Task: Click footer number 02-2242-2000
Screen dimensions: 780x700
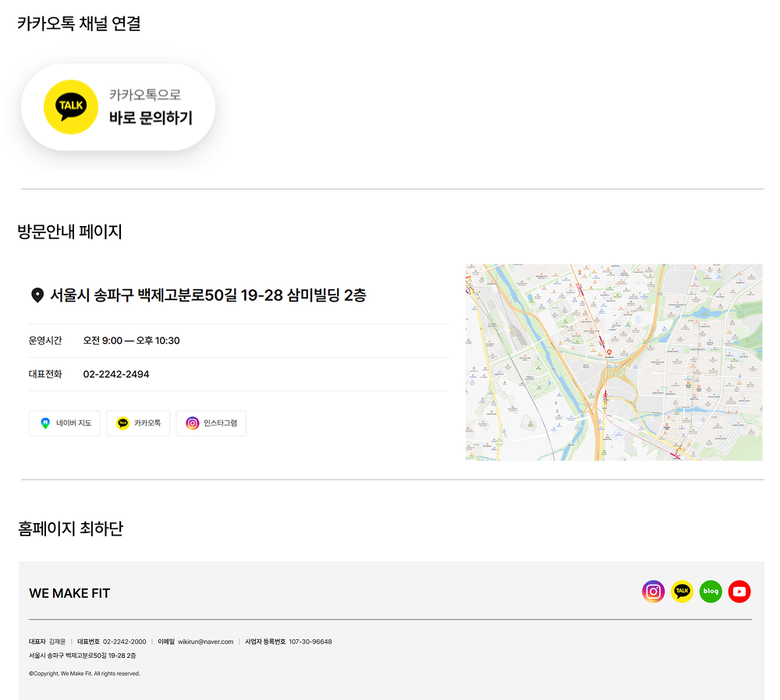Action: (124, 642)
